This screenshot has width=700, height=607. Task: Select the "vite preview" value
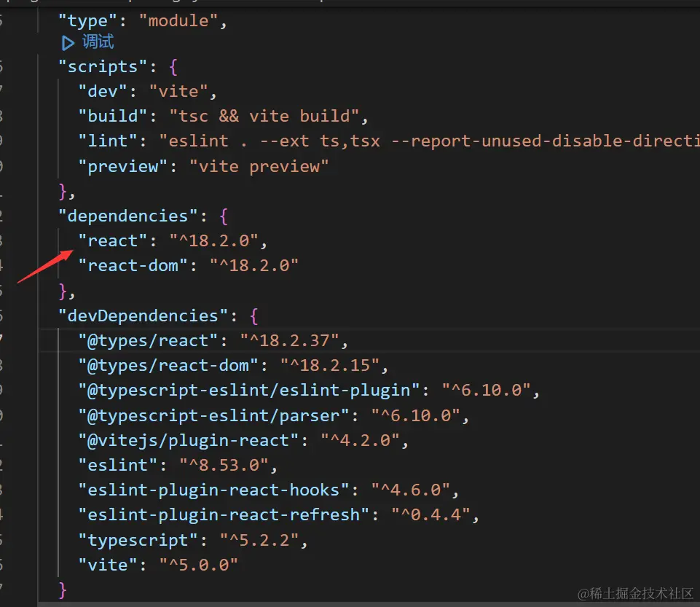click(259, 167)
